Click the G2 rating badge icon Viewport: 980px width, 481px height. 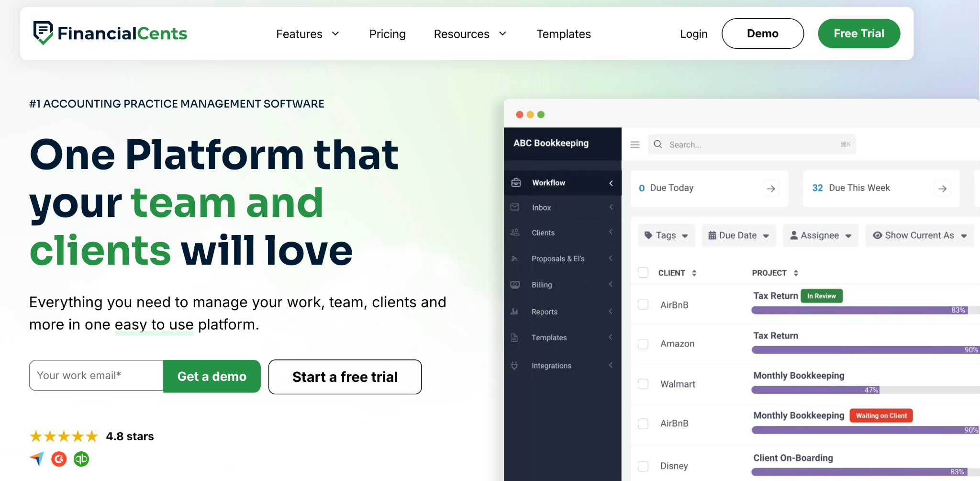pyautogui.click(x=59, y=459)
